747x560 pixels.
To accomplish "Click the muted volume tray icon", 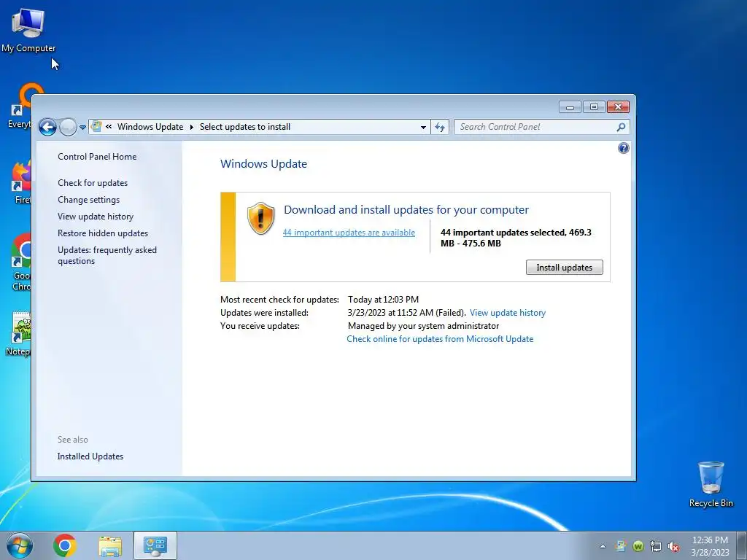I will coord(673,546).
